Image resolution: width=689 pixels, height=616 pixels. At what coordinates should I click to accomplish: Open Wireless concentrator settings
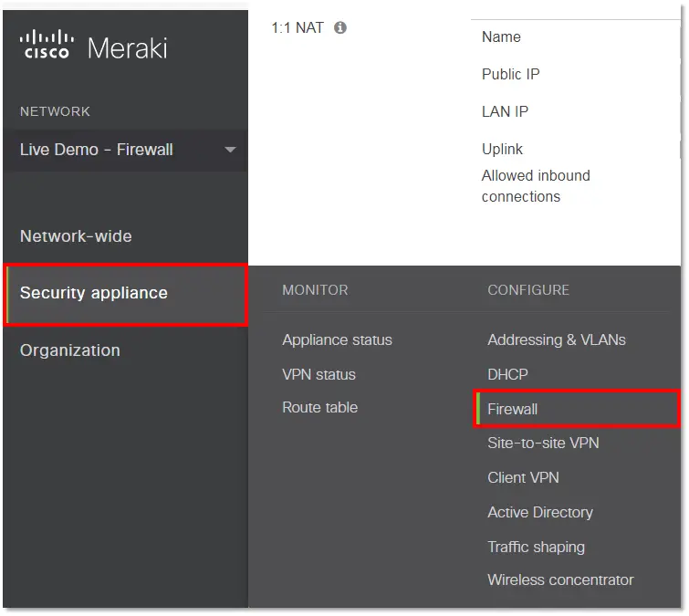tap(560, 579)
